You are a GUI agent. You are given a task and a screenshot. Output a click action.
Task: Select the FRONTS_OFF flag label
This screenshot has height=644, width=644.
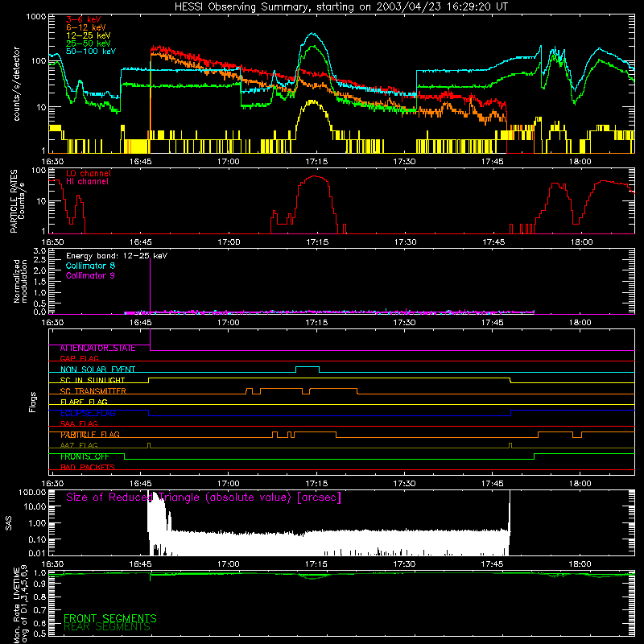pos(85,456)
